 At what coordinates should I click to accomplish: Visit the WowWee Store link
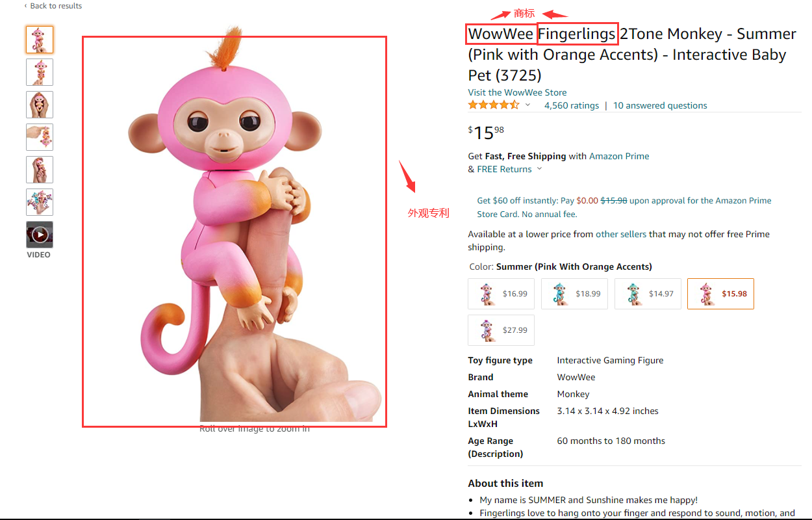point(517,92)
